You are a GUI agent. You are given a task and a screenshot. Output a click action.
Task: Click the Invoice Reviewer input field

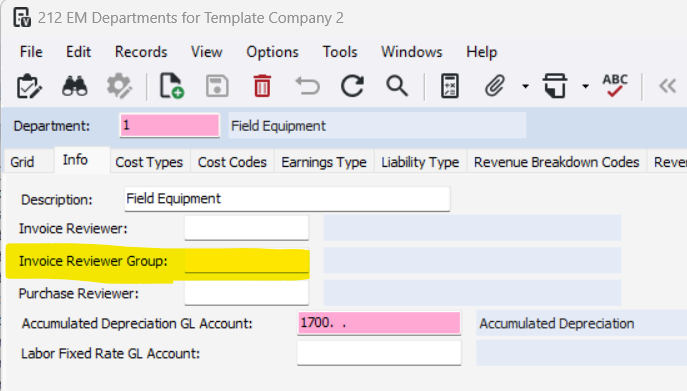click(x=247, y=228)
